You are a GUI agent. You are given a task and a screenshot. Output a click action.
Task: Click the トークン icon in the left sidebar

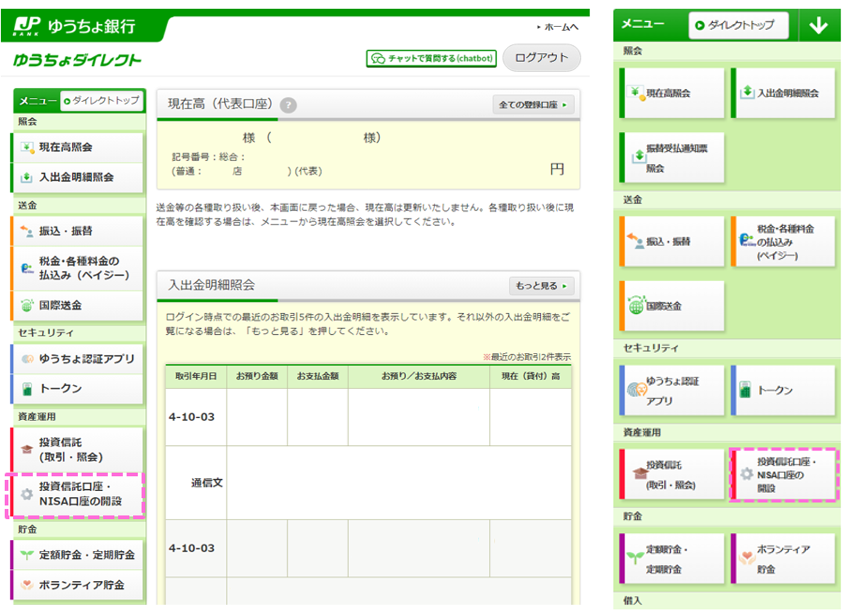pyautogui.click(x=27, y=389)
